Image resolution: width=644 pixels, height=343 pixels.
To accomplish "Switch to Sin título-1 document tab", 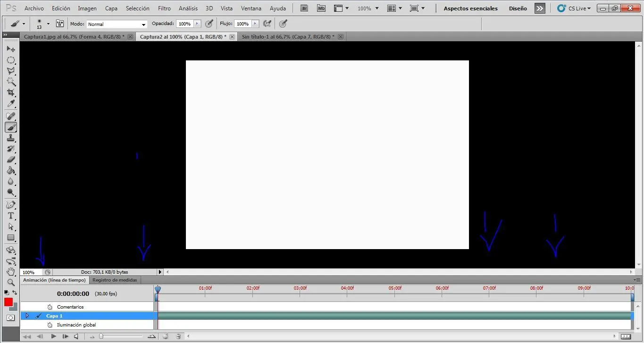I will (287, 37).
